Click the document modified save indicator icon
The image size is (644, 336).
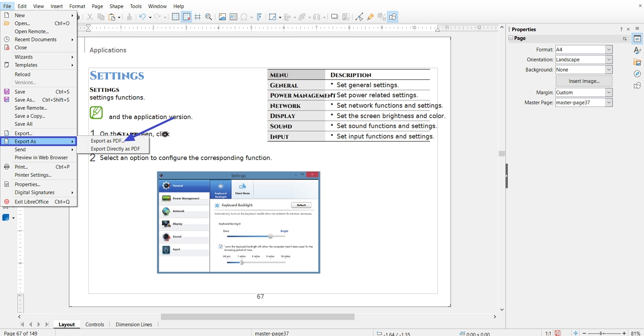[x=558, y=333]
